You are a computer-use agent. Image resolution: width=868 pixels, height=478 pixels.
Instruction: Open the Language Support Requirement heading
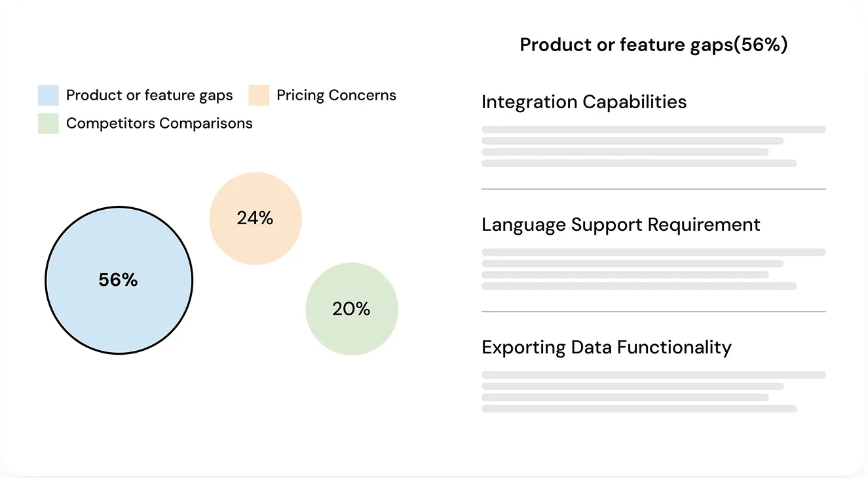(x=620, y=225)
